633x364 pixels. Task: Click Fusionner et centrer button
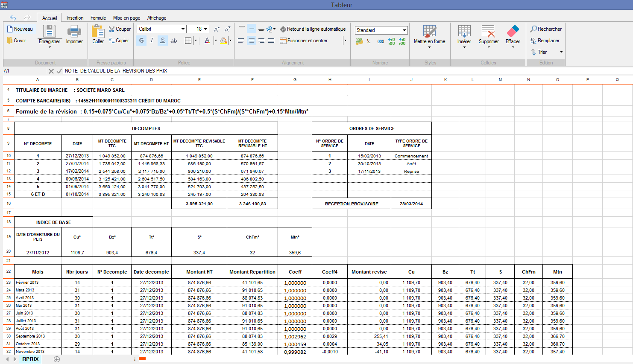(304, 41)
